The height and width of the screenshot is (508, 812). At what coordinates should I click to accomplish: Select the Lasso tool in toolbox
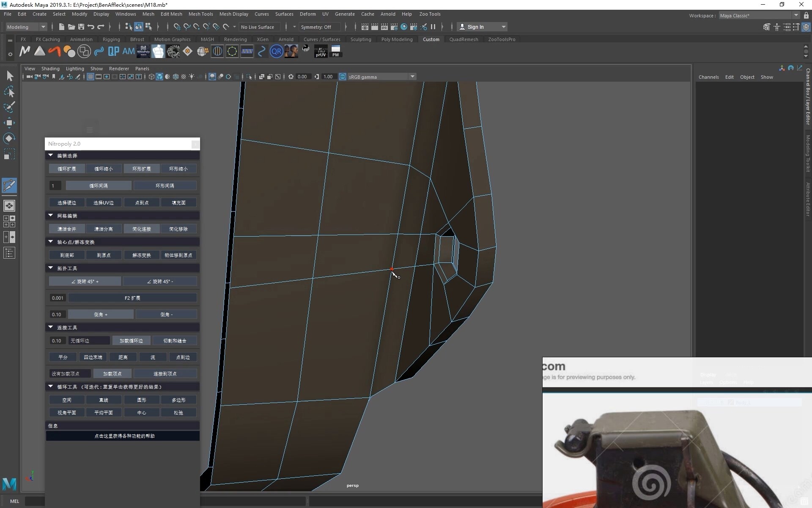(9, 91)
